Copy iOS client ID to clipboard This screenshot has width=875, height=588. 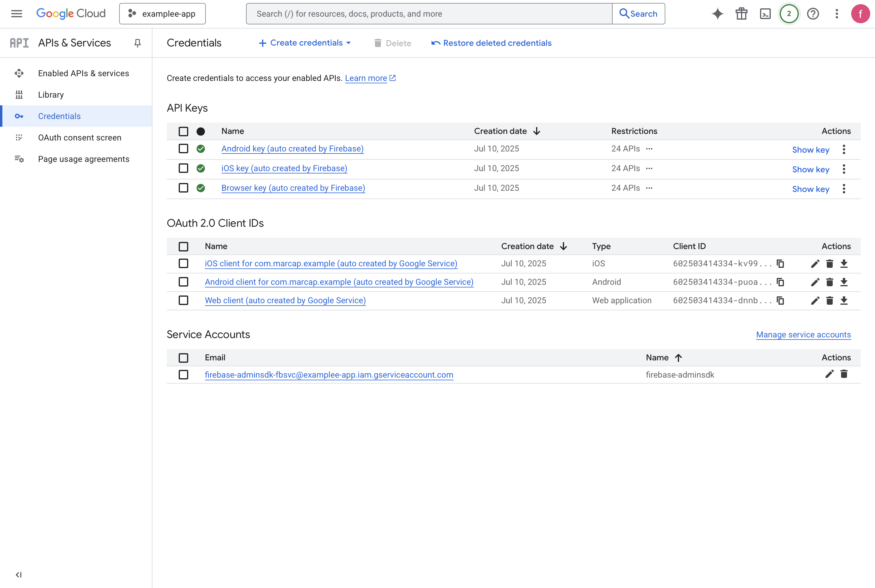point(781,264)
